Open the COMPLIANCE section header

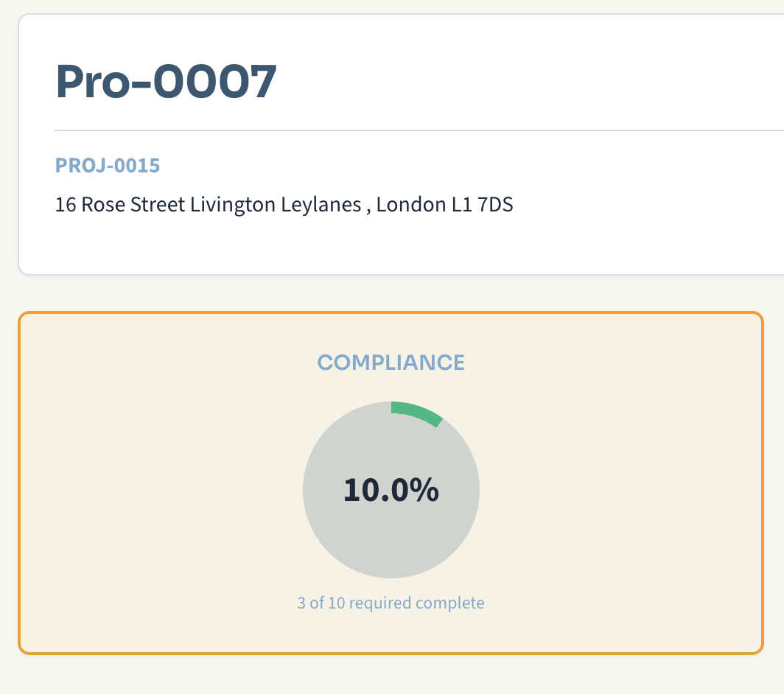pyautogui.click(x=391, y=362)
